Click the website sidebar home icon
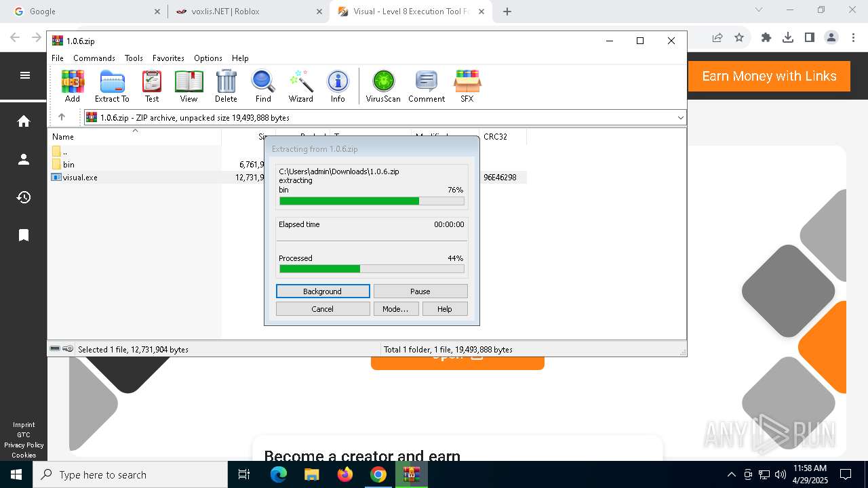This screenshot has height=488, width=868. tap(24, 121)
